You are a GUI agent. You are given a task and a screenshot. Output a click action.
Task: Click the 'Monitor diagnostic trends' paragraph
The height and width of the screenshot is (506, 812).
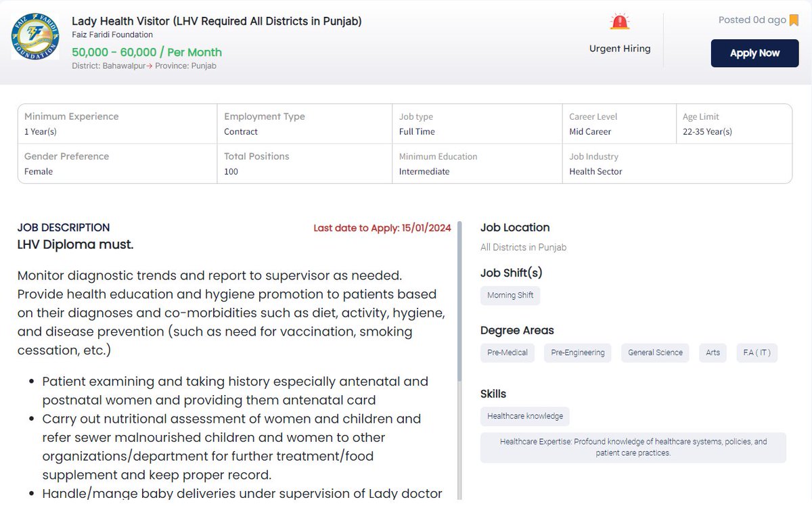click(231, 313)
